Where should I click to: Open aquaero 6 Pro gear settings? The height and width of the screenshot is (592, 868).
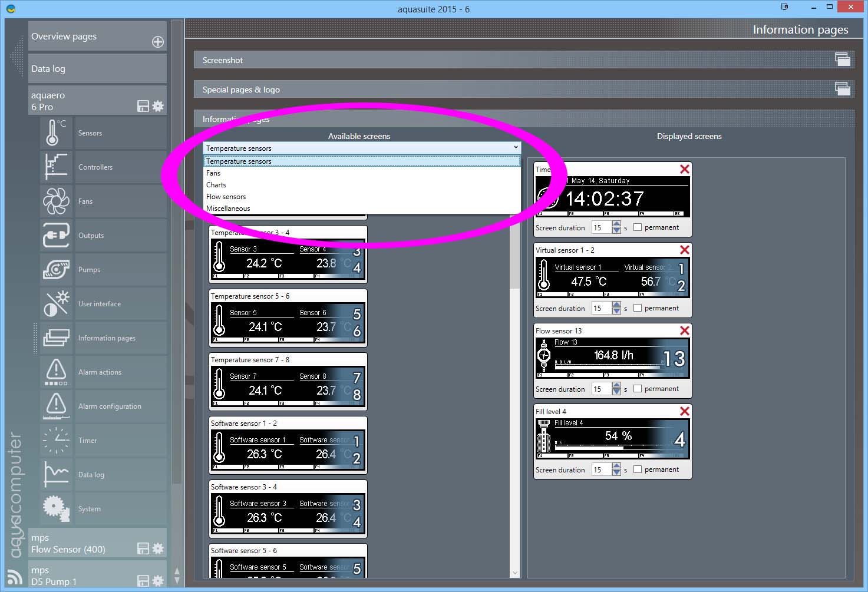click(x=158, y=106)
